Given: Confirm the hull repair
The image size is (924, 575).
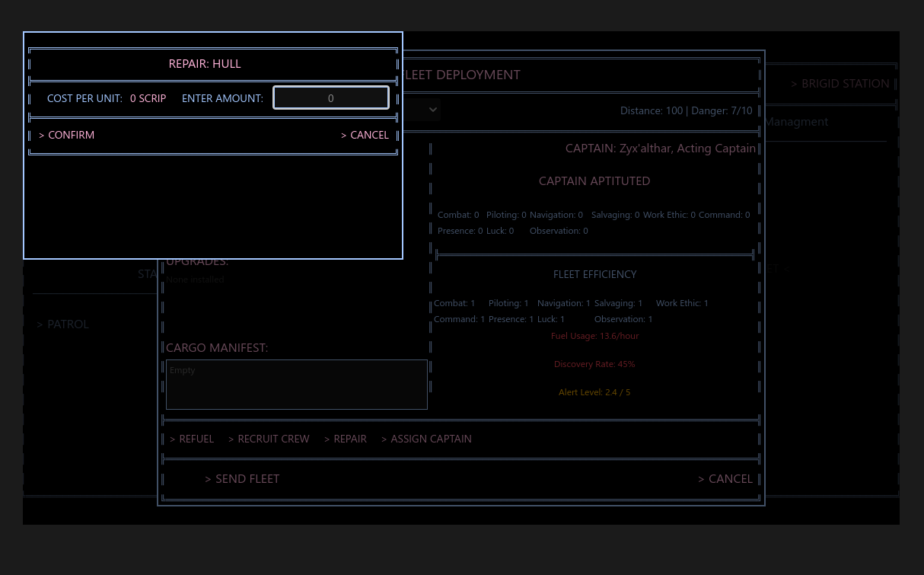Looking at the screenshot, I should tap(66, 135).
